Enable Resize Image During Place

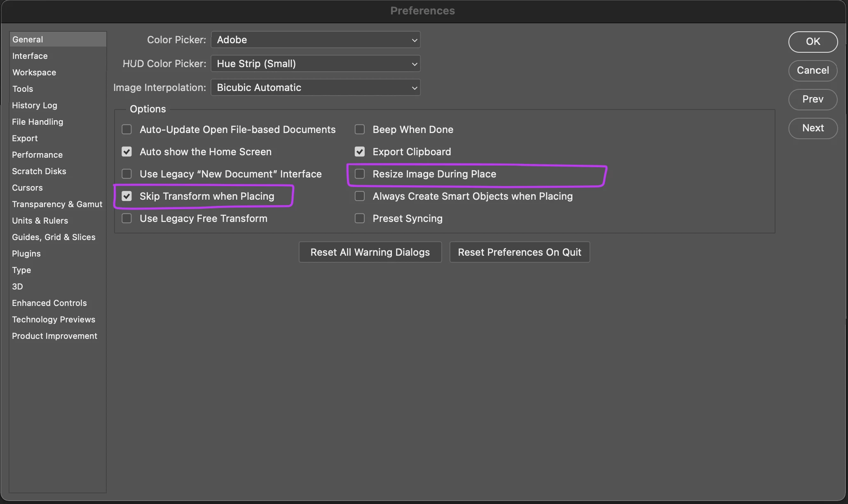point(360,174)
